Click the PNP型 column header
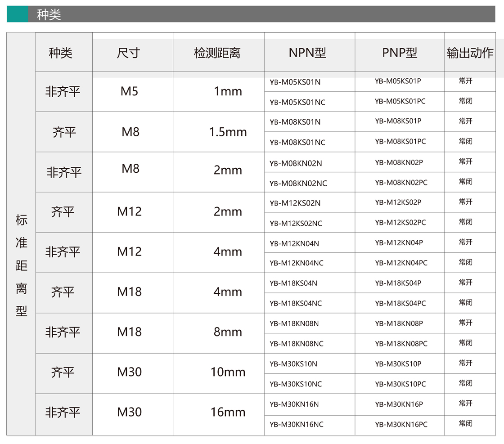504x444 pixels. pyautogui.click(x=400, y=53)
